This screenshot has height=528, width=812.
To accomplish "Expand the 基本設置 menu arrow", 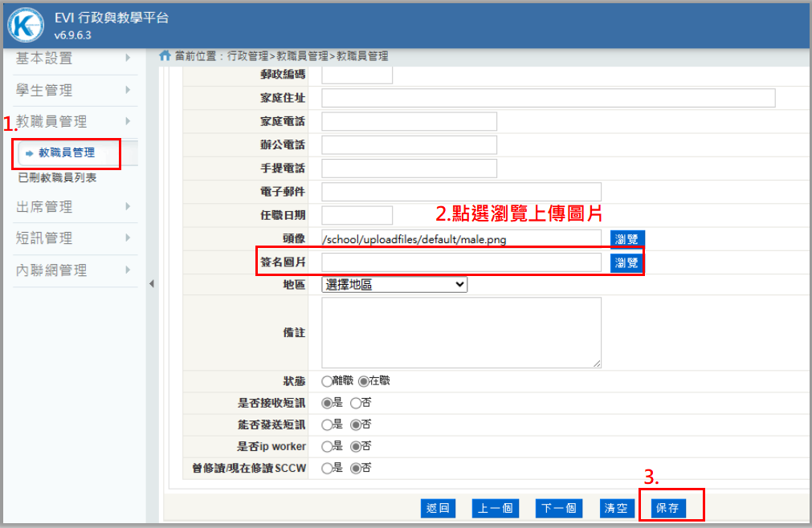I will click(x=128, y=58).
